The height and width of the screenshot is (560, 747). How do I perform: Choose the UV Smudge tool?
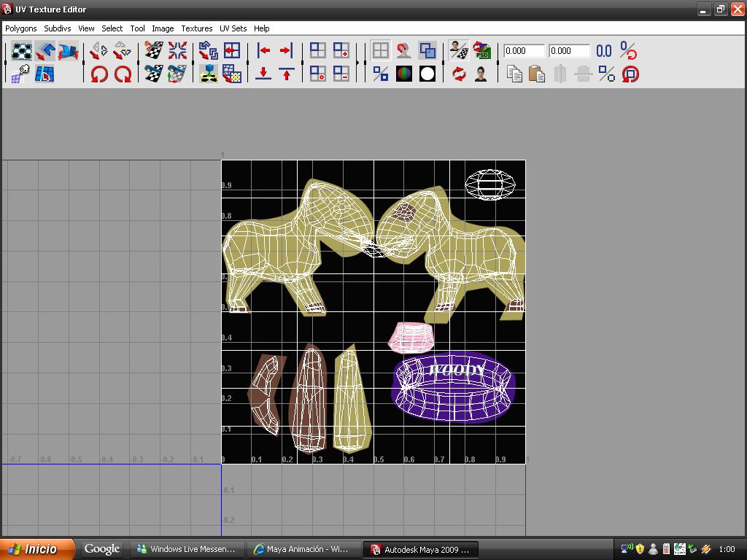(x=20, y=74)
